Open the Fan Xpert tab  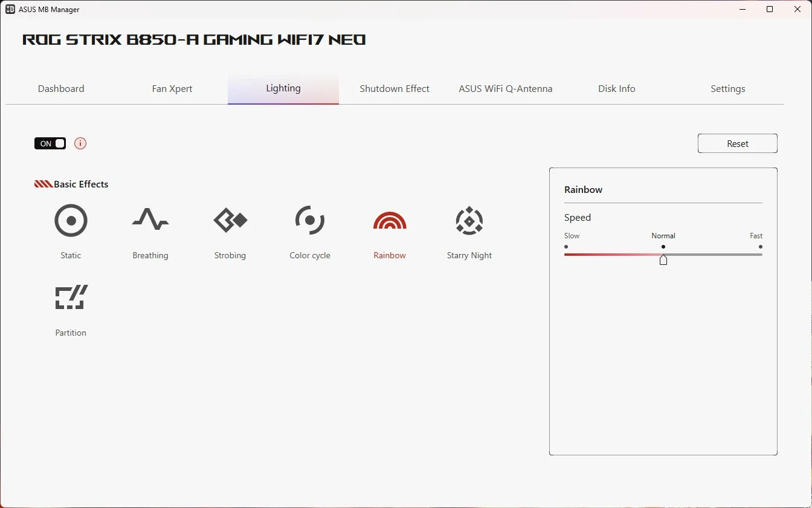[172, 88]
